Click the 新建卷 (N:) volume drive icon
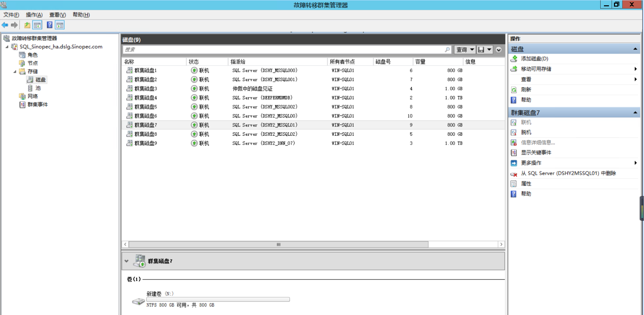Viewport: 644px width, 315px height. pyautogui.click(x=138, y=301)
